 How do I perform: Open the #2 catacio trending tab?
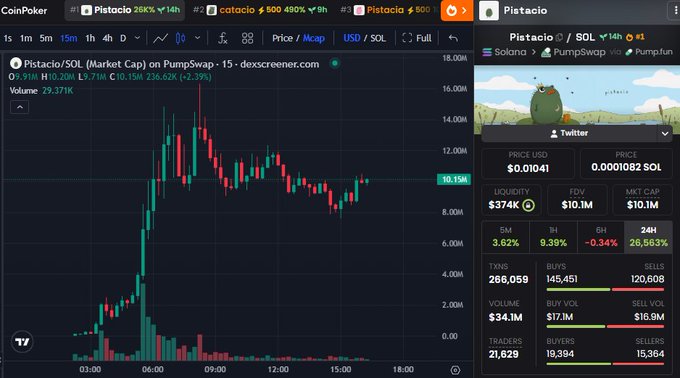pos(260,10)
